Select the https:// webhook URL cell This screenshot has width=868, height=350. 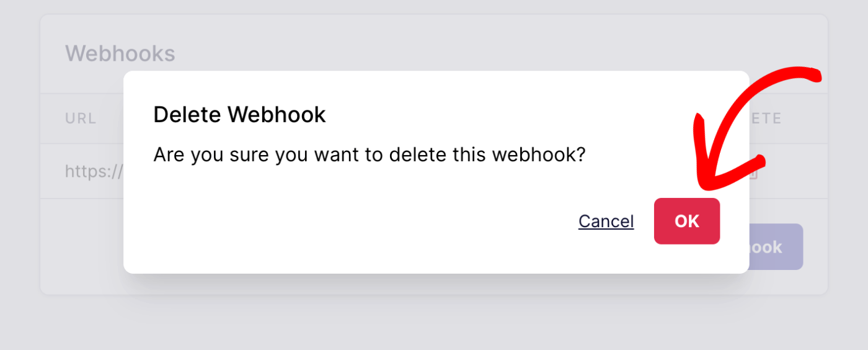pos(94,171)
